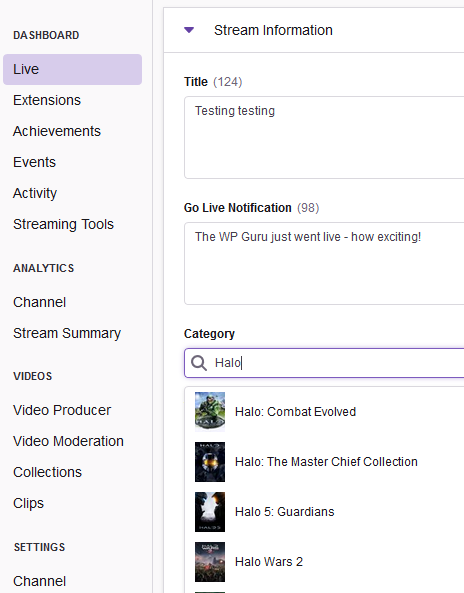Viewport: 464px width, 593px height.
Task: Focus the Go Live Notification text box
Action: (x=324, y=263)
